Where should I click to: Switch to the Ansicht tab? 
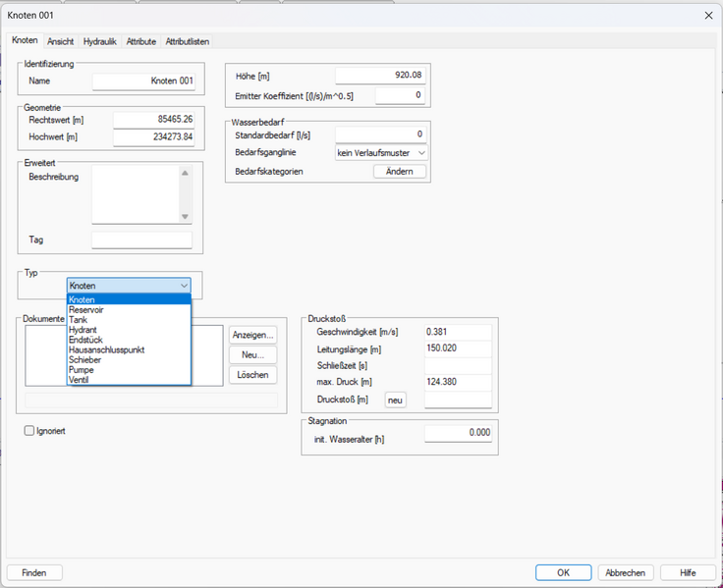click(x=60, y=41)
